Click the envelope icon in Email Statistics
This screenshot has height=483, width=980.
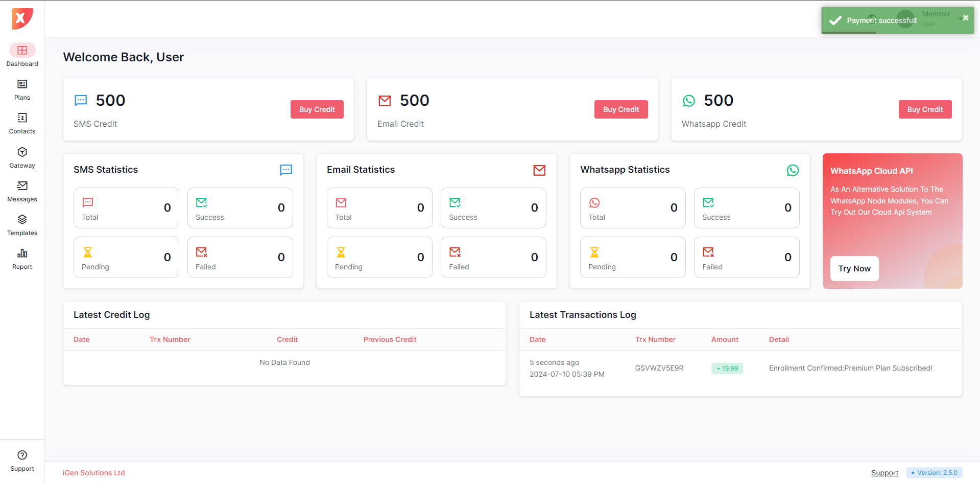click(x=539, y=170)
